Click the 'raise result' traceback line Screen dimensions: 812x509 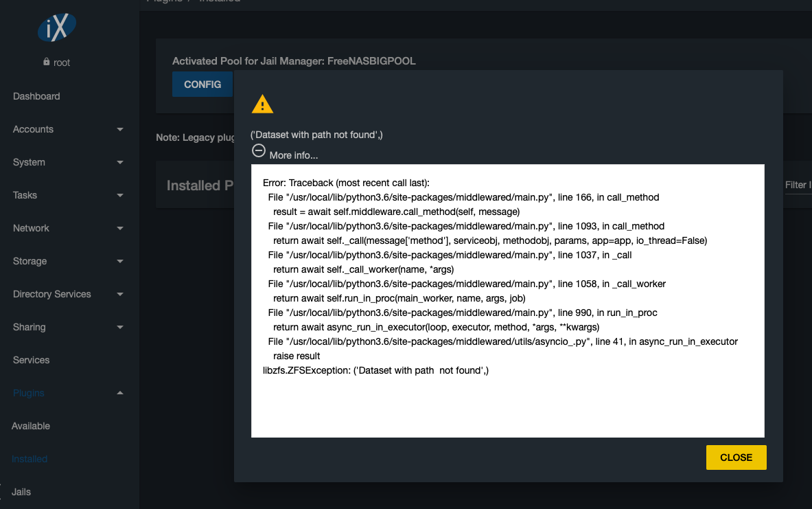click(x=297, y=356)
